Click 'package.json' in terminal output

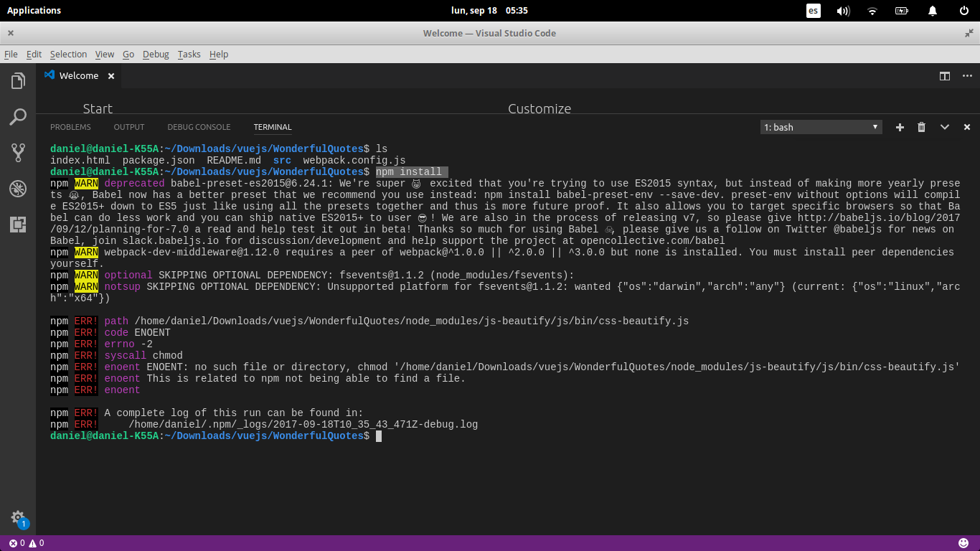pos(159,161)
